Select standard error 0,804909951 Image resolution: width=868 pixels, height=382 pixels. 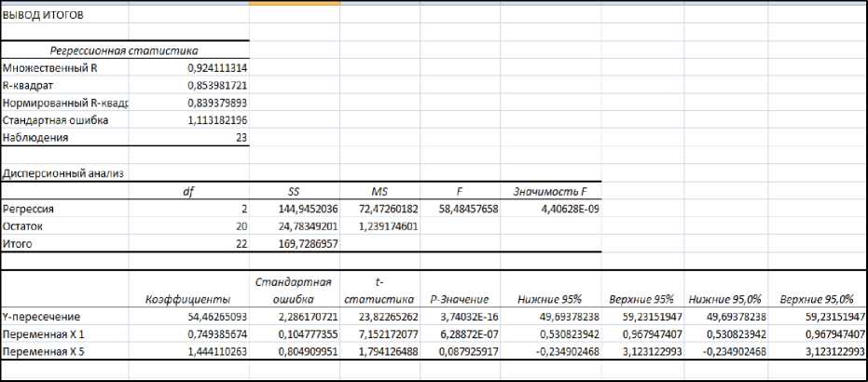click(x=309, y=351)
